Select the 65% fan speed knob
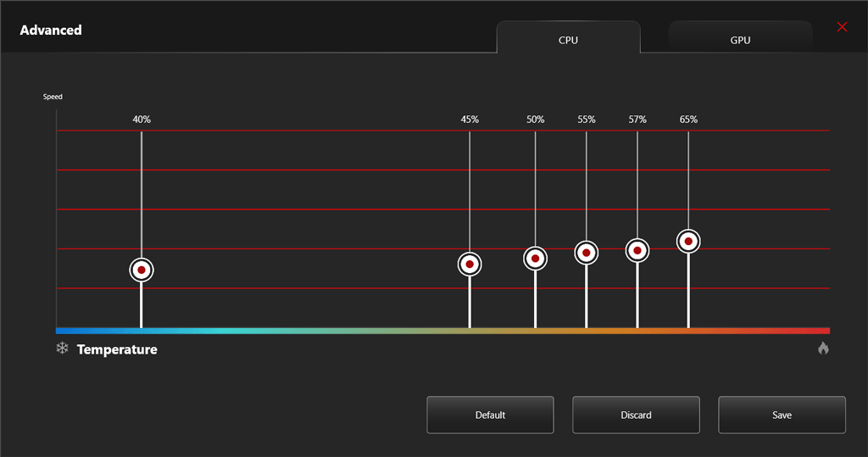The width and height of the screenshot is (868, 457). point(688,242)
